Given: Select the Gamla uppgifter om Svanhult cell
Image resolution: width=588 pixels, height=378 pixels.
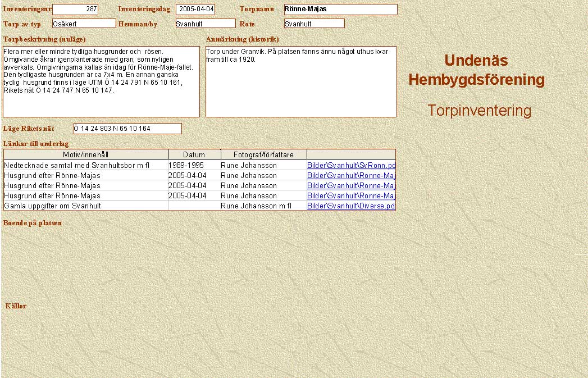Looking at the screenshot, I should (x=53, y=206).
